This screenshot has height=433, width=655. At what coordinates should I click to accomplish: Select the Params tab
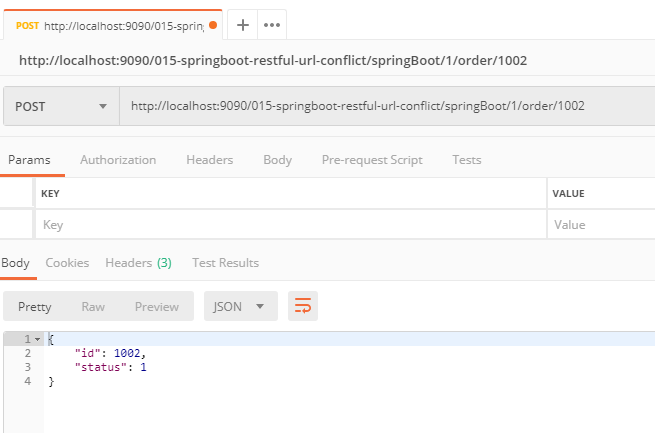[29, 160]
